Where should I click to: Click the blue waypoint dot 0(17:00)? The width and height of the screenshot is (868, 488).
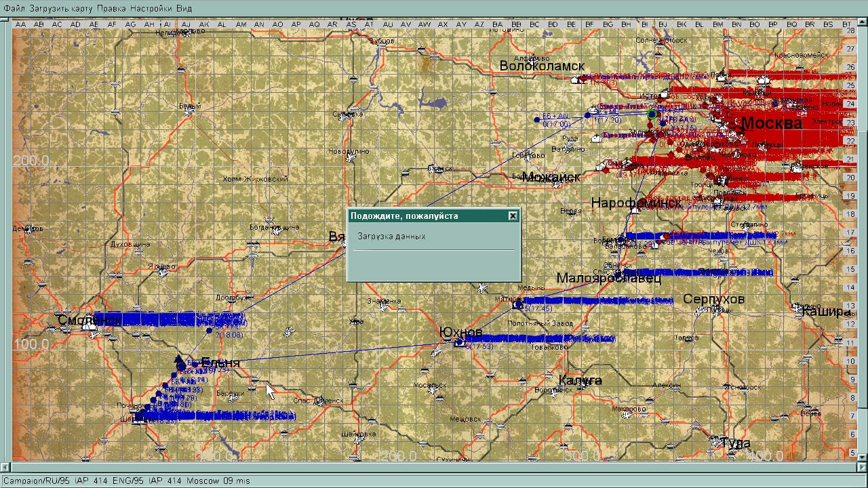(x=537, y=121)
